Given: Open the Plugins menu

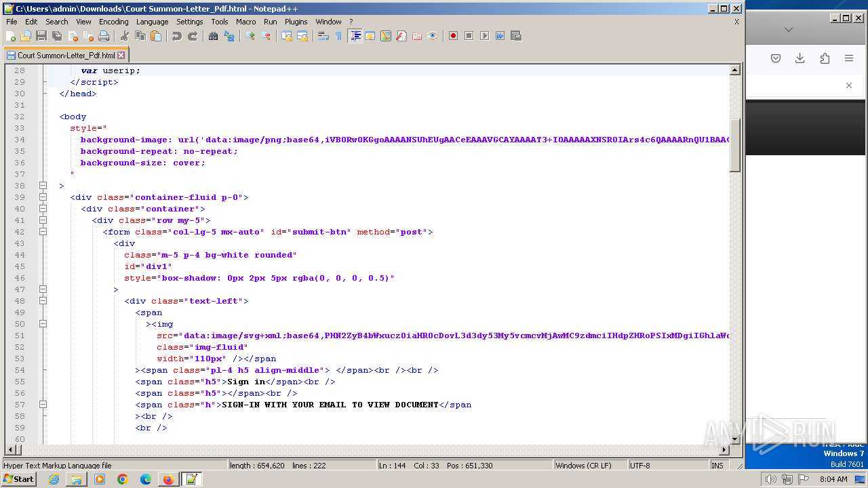Looking at the screenshot, I should tap(296, 22).
